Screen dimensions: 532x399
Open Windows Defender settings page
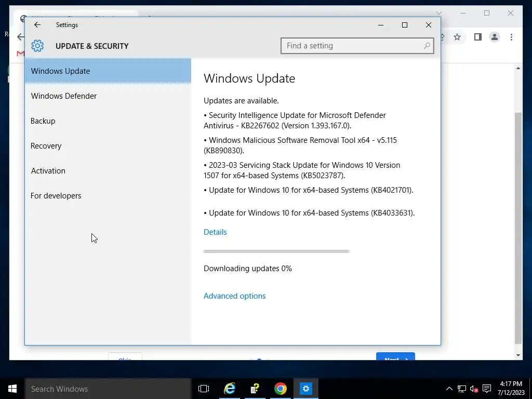[x=108, y=96]
